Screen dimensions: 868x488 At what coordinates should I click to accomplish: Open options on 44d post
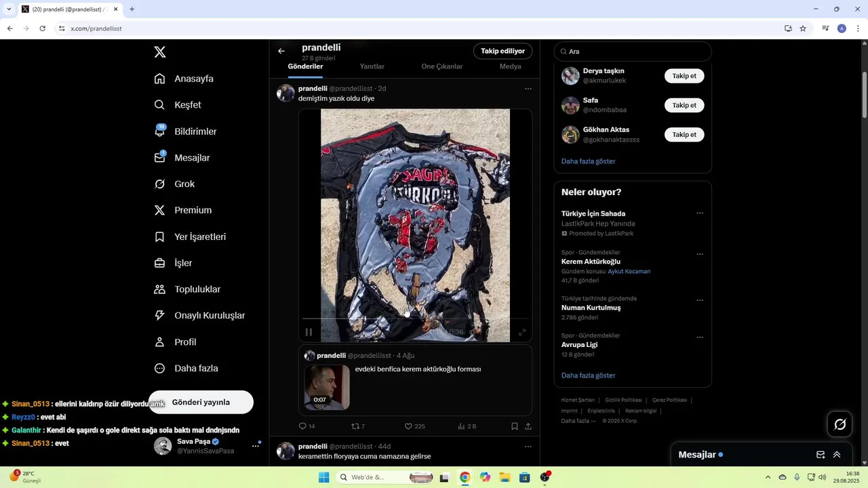[528, 447]
